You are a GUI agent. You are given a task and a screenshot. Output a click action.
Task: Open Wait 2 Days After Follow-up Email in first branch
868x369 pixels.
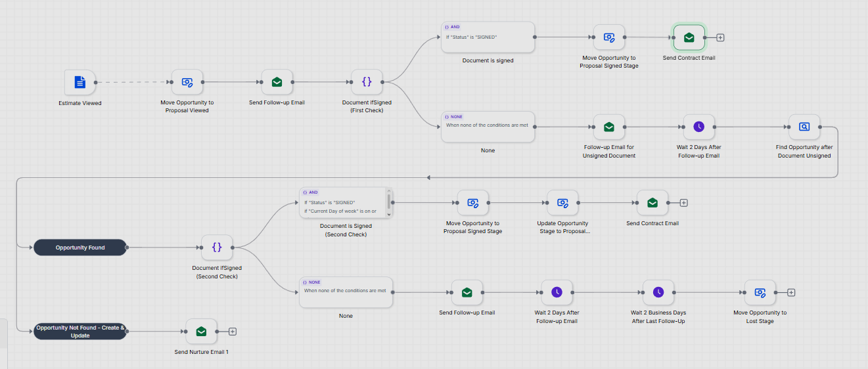pos(699,127)
